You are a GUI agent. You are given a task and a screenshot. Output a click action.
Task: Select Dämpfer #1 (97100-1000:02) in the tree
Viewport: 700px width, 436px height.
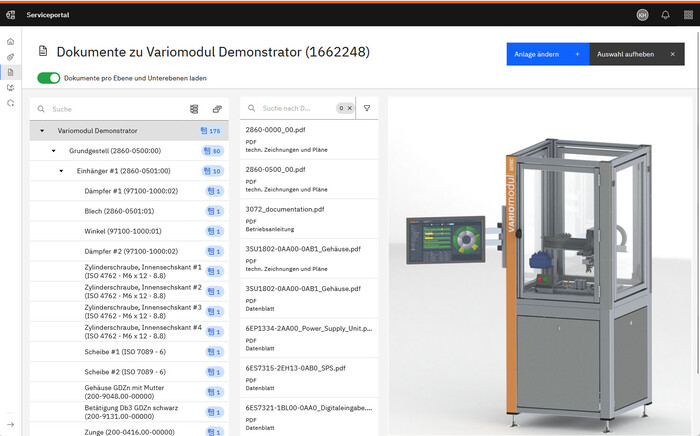pos(131,191)
